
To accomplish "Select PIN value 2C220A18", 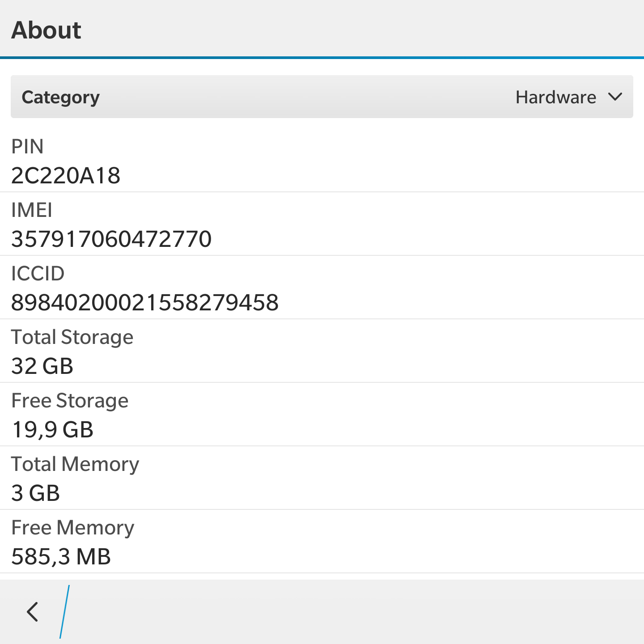I will click(66, 175).
